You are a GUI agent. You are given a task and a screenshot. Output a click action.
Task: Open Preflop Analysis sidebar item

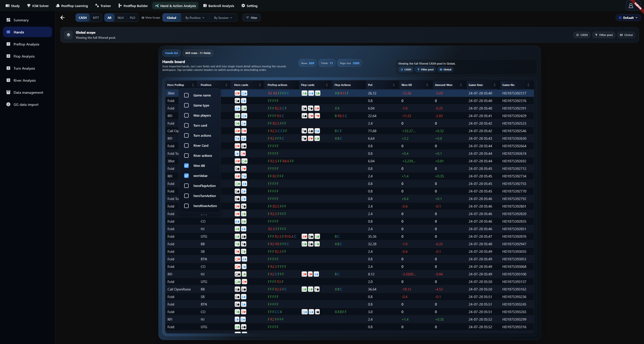(x=27, y=44)
